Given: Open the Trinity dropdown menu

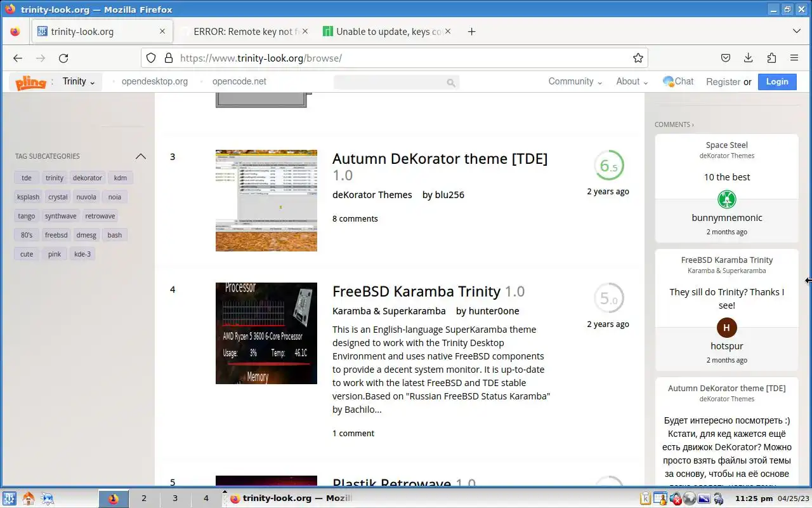Looking at the screenshot, I should pyautogui.click(x=79, y=81).
